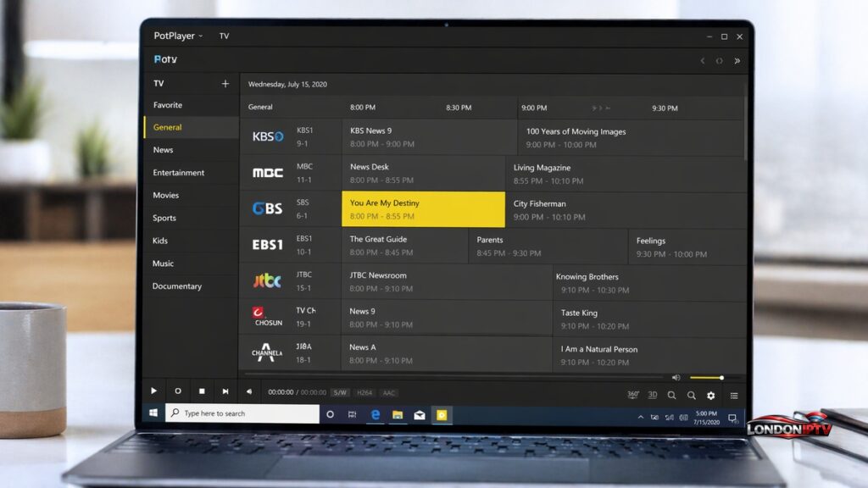Click Wednesday, July 15, 2020 date
Screen dimensions: 868x488
[x=287, y=84]
